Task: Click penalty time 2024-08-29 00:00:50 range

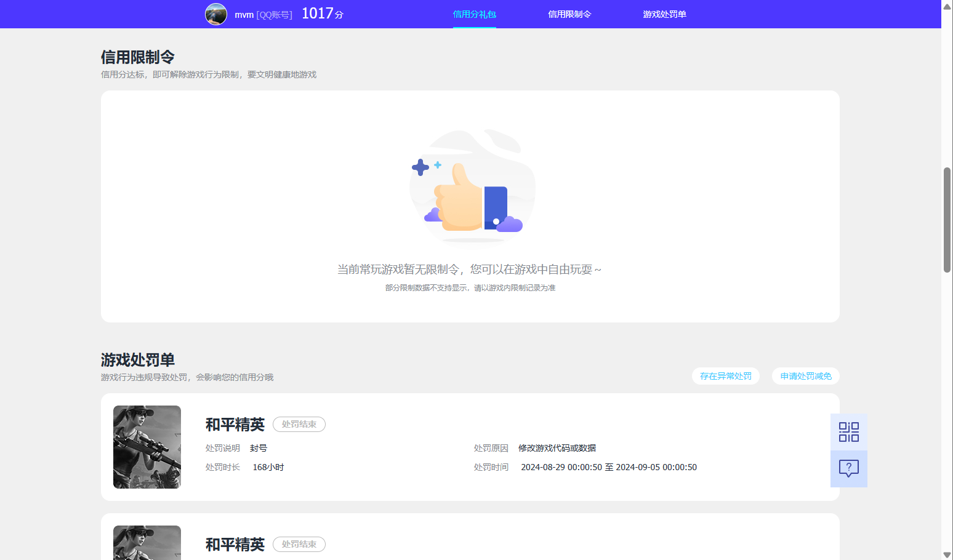Action: (609, 467)
